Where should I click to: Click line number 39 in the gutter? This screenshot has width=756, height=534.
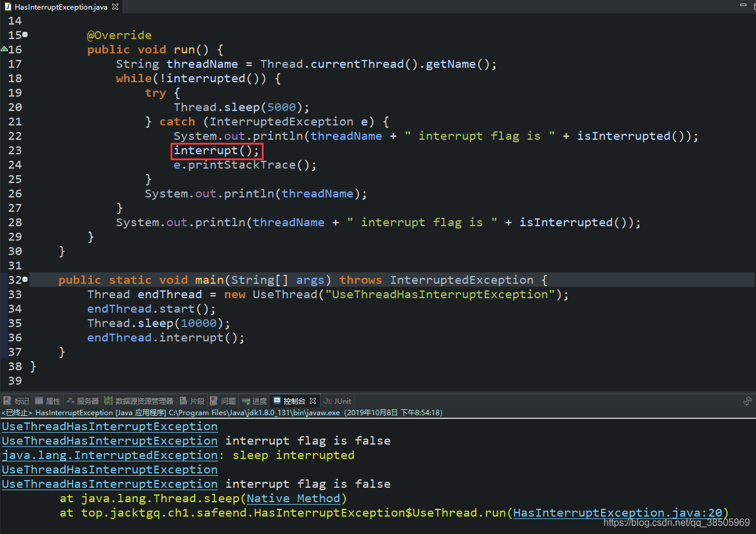pos(15,380)
